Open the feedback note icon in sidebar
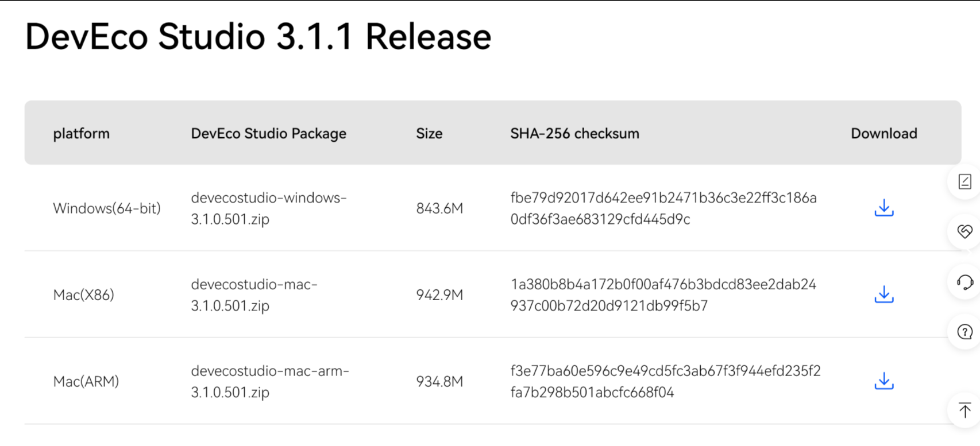 pos(964,182)
